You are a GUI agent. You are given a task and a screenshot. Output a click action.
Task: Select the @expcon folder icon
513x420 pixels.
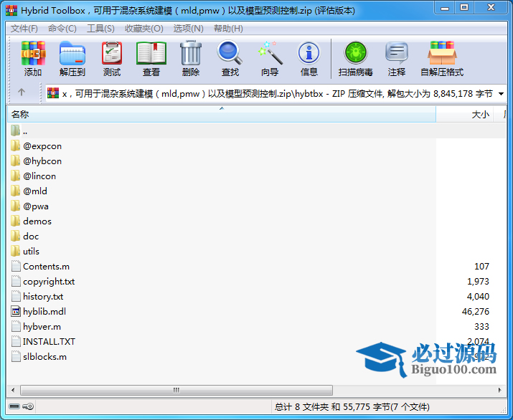pos(15,145)
